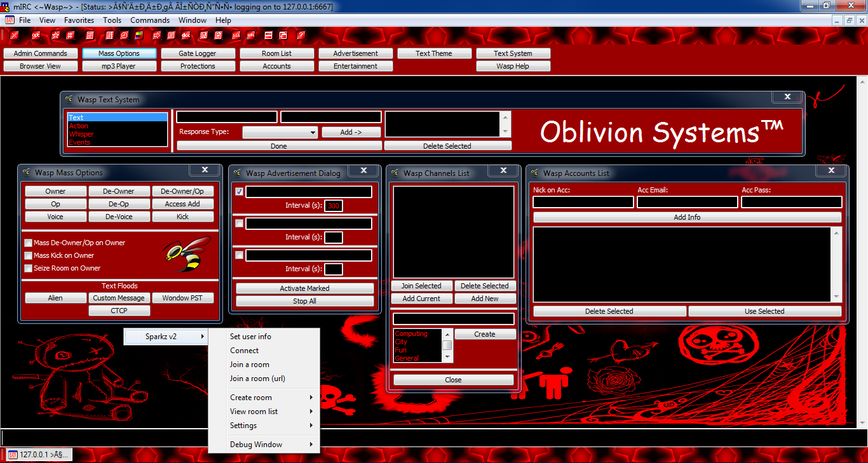Screen dimensions: 868x463
Task: Click the Tile windows toolbar icon
Action: [269, 36]
